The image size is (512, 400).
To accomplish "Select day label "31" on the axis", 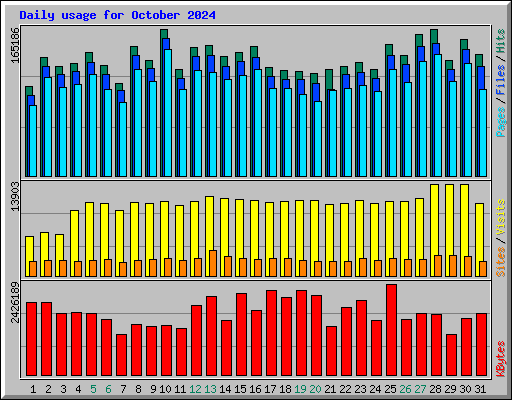I will [x=480, y=389].
